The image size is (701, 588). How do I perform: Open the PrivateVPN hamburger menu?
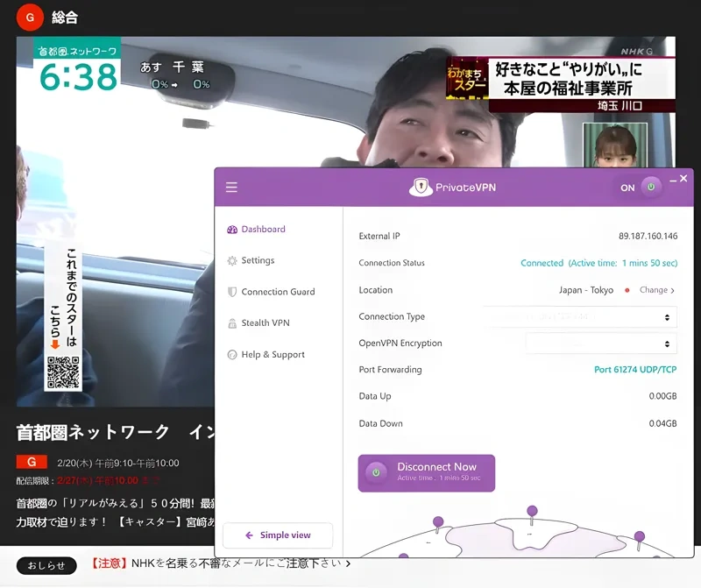(231, 187)
